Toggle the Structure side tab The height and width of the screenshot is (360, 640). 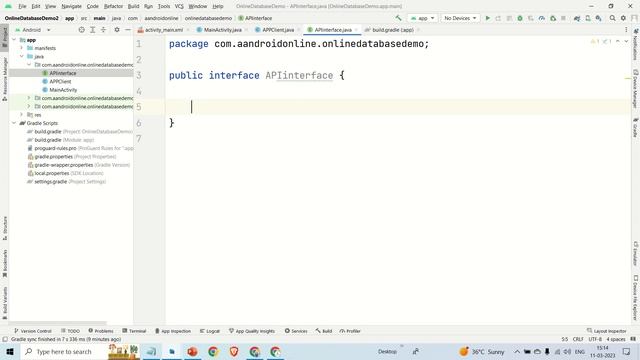coord(4,228)
